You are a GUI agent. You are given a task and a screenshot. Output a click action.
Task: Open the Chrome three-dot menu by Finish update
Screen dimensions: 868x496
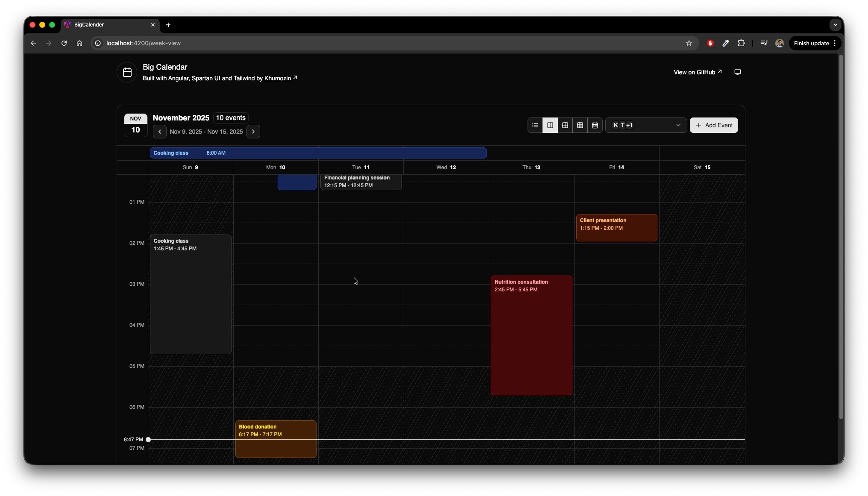click(835, 43)
